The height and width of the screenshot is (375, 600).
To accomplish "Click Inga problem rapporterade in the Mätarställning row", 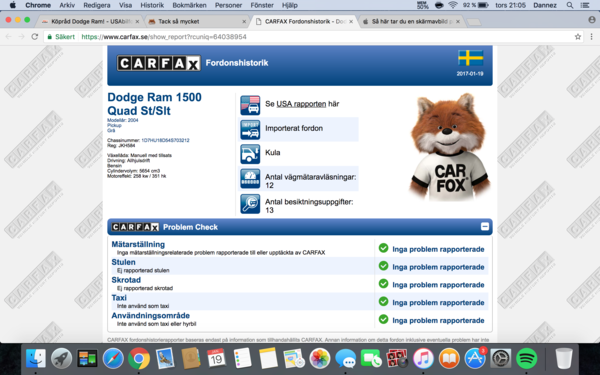I will tap(438, 249).
